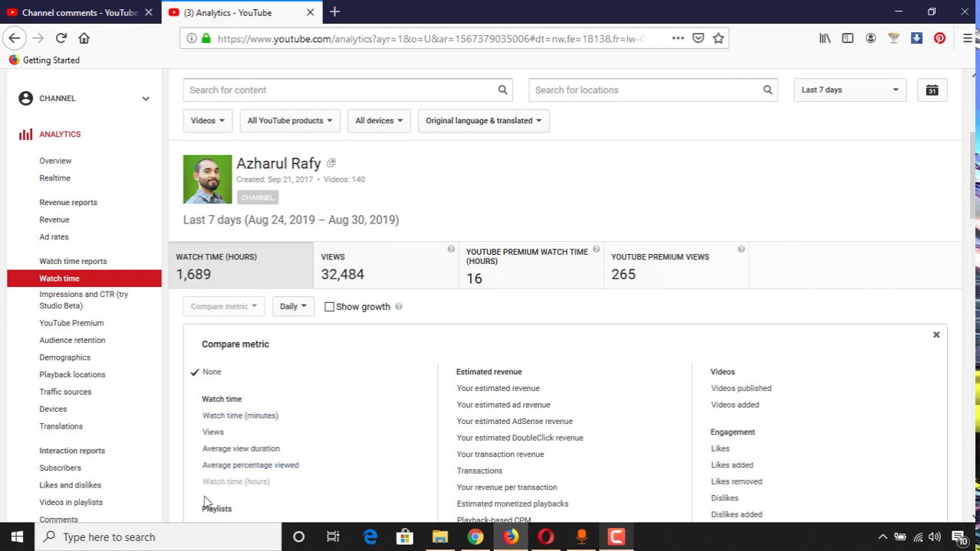Open Revenue report in the sidebar
This screenshot has height=551, width=980.
click(54, 220)
